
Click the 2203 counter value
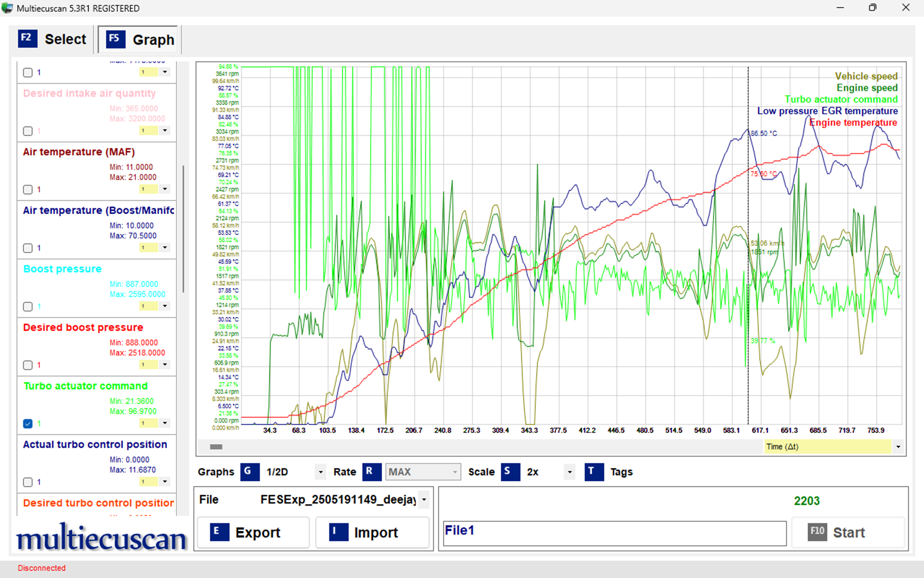807,501
